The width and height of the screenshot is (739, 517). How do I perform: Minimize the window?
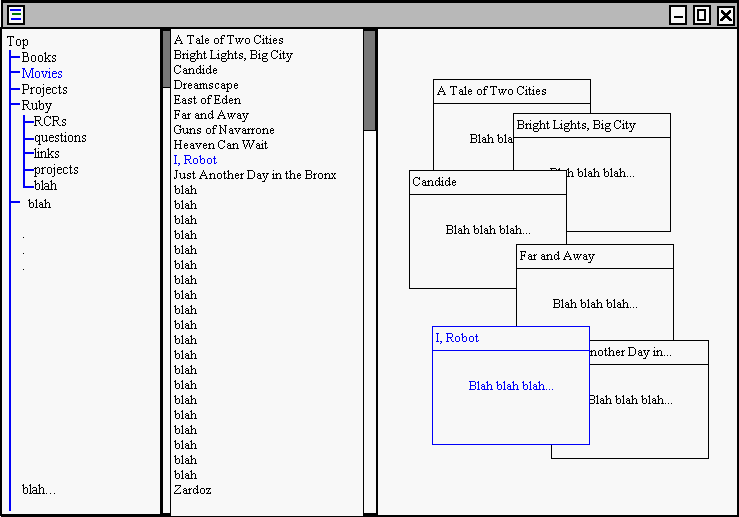click(x=678, y=15)
